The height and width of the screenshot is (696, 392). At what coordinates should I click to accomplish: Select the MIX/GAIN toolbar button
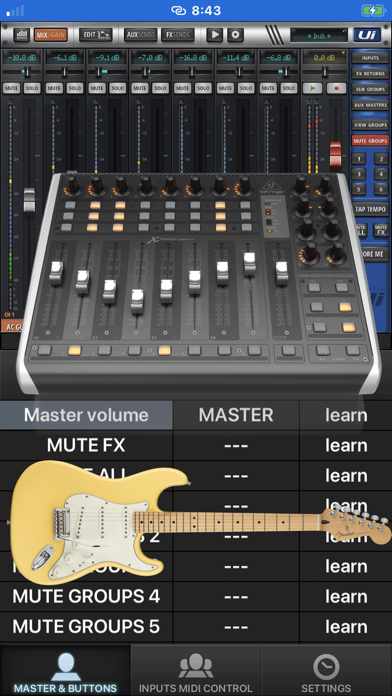51,35
